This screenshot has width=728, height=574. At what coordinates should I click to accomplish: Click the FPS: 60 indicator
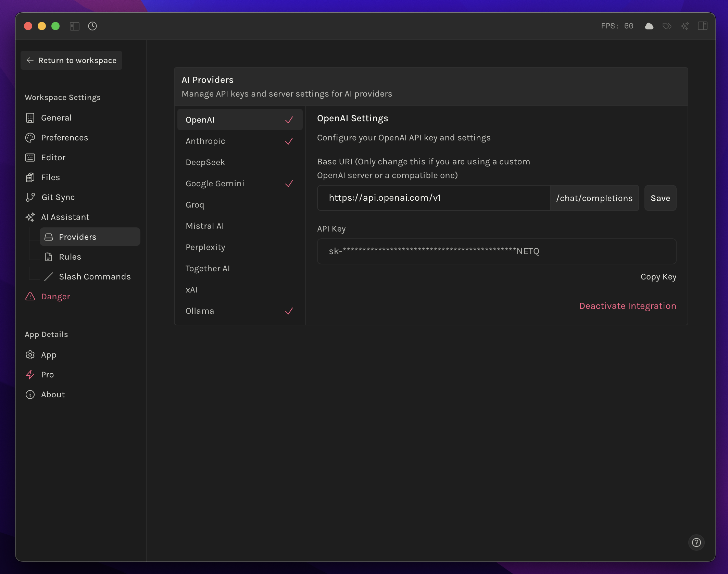point(617,26)
